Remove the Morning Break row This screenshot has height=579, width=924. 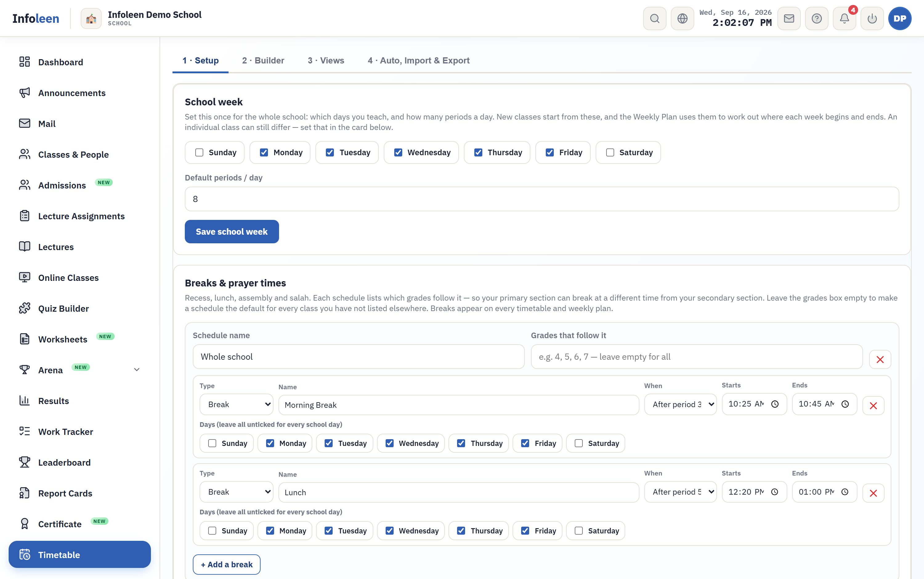tap(873, 406)
